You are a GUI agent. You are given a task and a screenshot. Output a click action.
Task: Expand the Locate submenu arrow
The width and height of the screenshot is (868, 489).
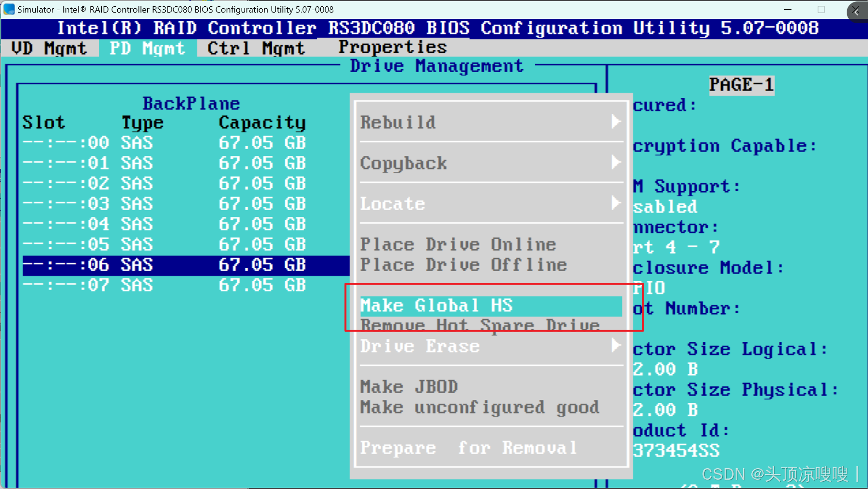point(616,203)
